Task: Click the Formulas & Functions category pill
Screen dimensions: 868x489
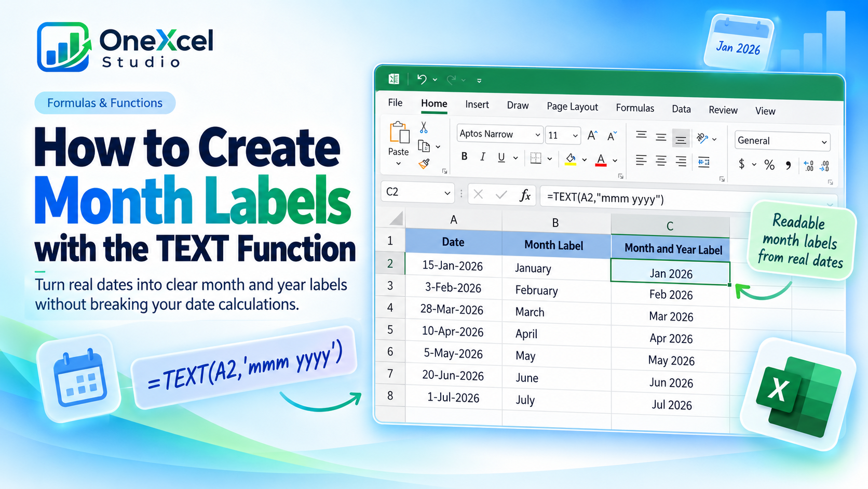Action: point(105,103)
